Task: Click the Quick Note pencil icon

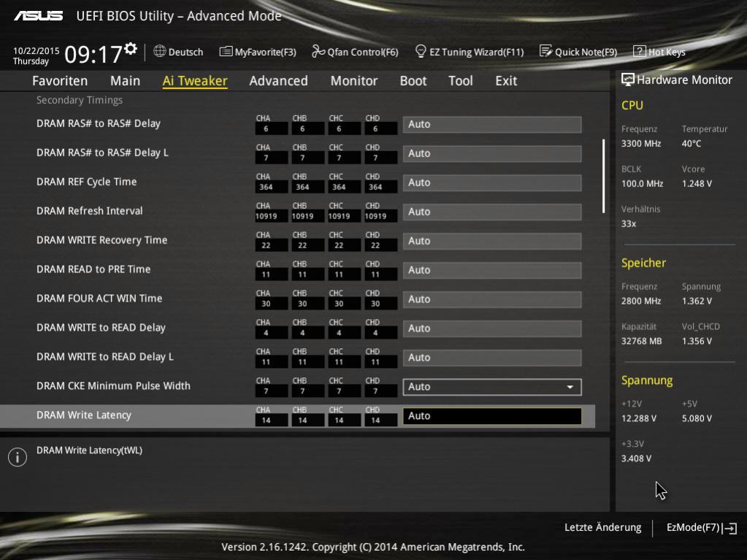Action: [546, 51]
